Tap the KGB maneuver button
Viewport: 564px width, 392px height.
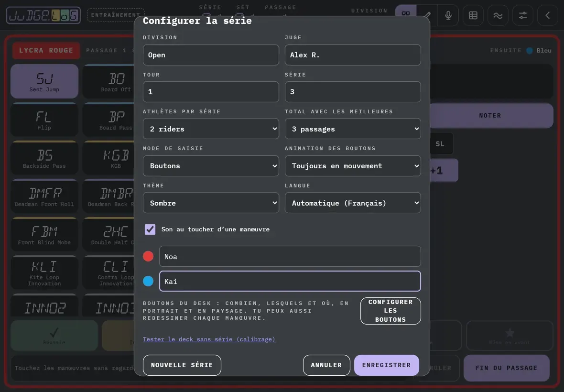pyautogui.click(x=108, y=158)
